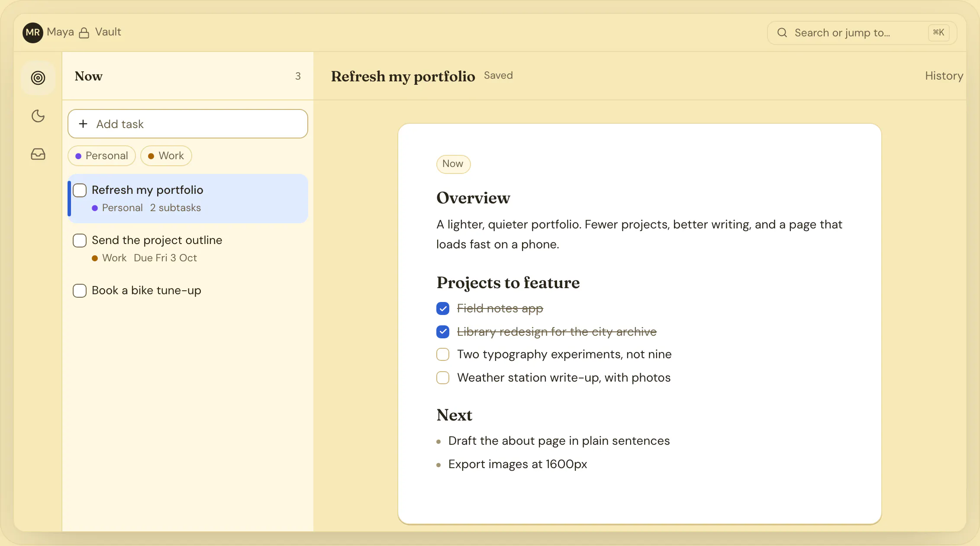
Task: Open the moon Later view icon
Action: (x=38, y=116)
